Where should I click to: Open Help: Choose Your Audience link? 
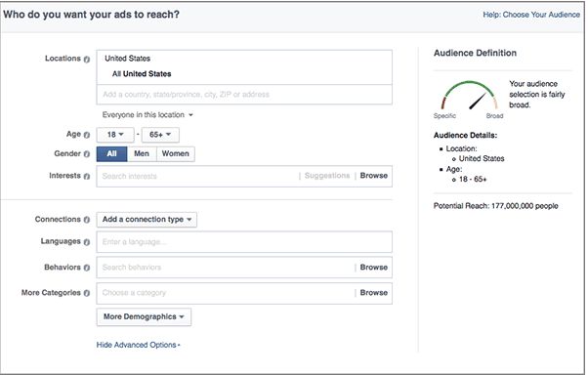[x=531, y=15]
